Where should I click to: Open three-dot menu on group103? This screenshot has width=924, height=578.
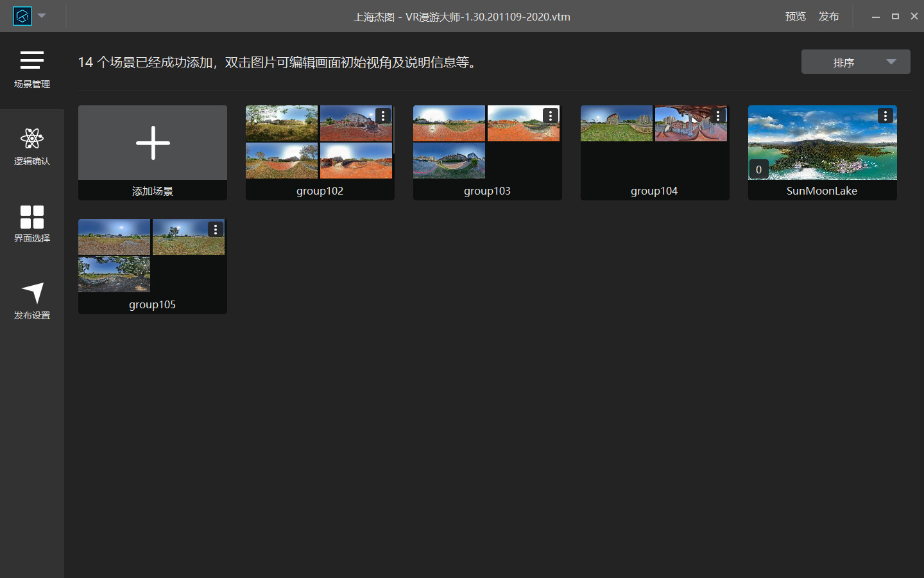pos(551,116)
